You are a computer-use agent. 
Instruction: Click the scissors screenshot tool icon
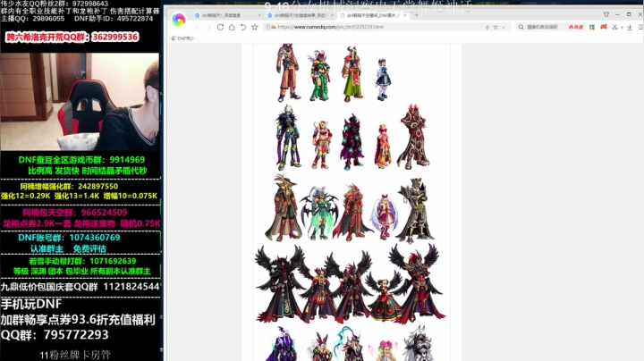(614, 27)
